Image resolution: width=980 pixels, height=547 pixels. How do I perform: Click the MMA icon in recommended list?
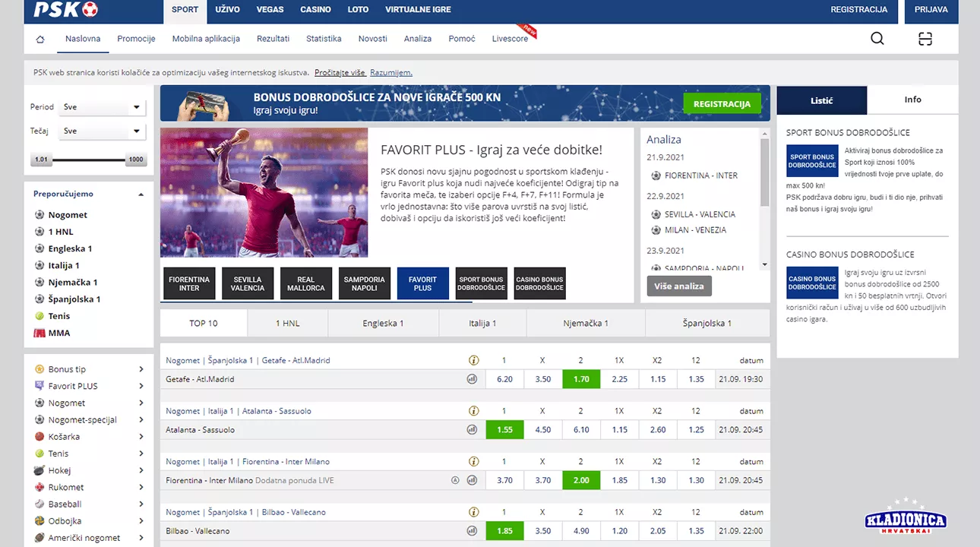point(40,333)
